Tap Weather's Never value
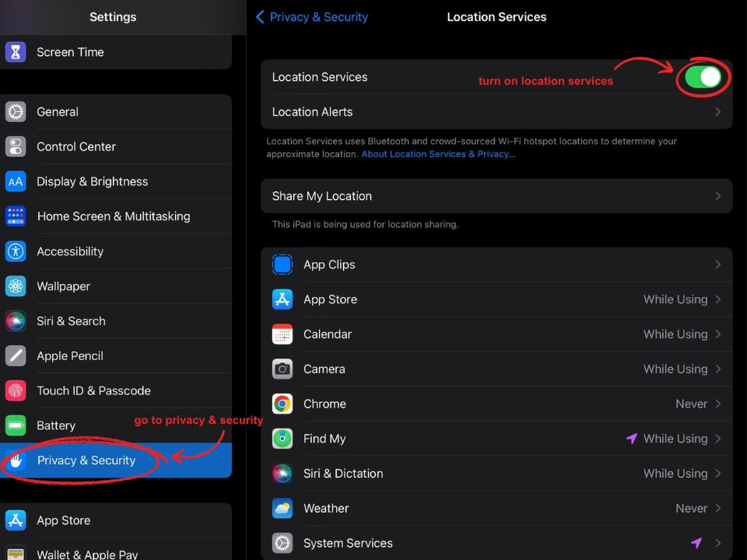Viewport: 747px width, 560px height. (x=692, y=508)
